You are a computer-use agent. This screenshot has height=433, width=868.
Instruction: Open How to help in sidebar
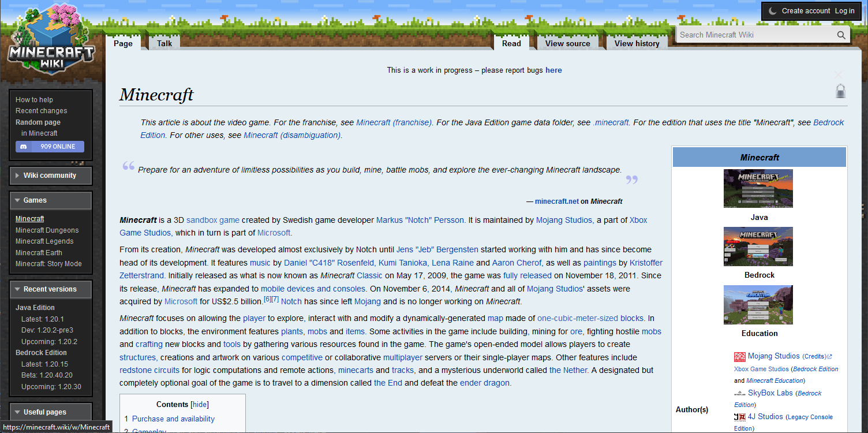(x=34, y=100)
